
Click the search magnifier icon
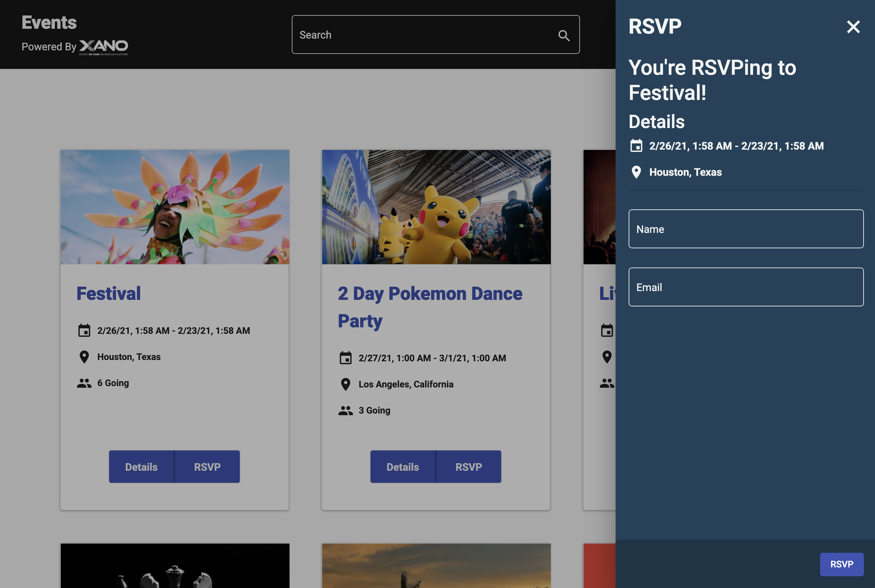click(564, 36)
